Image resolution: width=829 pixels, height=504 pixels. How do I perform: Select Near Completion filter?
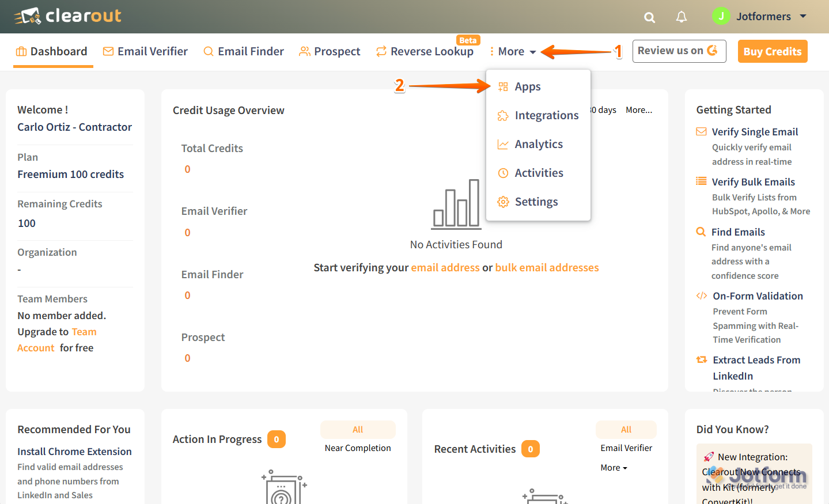358,448
